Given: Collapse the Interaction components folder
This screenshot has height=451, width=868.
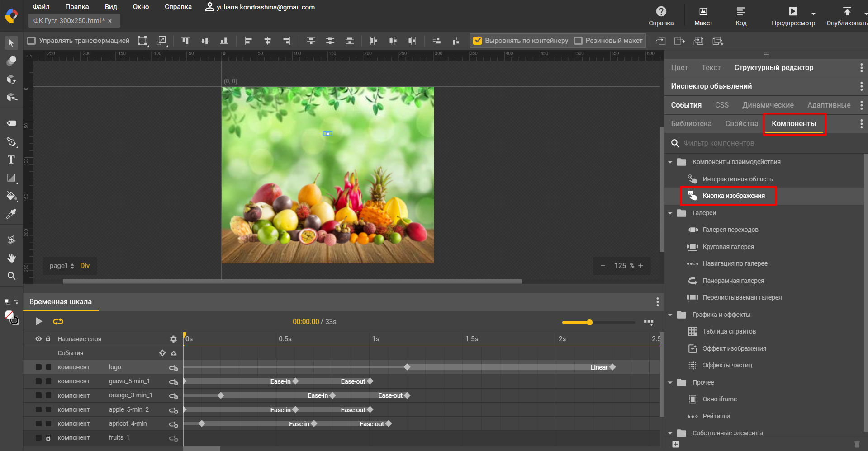Looking at the screenshot, I should pos(670,162).
